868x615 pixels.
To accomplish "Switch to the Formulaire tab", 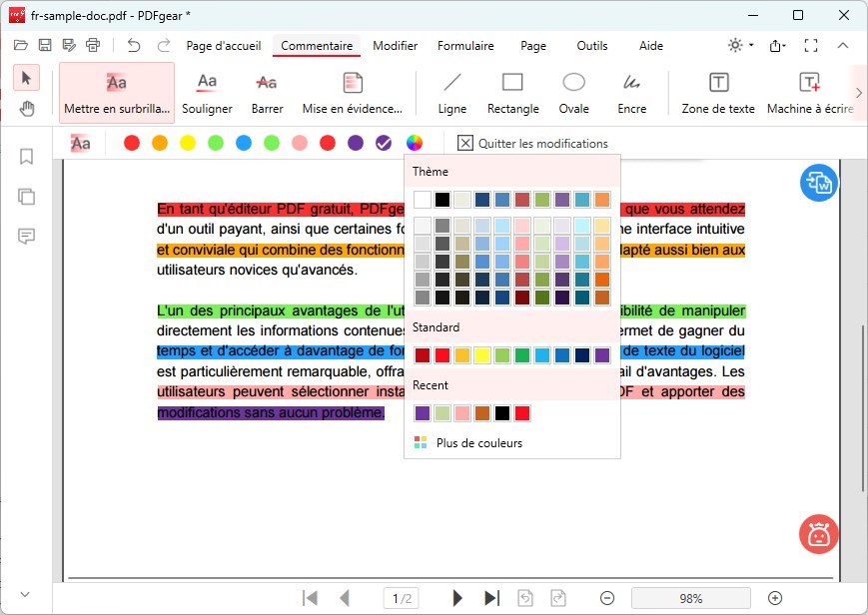I will 465,46.
